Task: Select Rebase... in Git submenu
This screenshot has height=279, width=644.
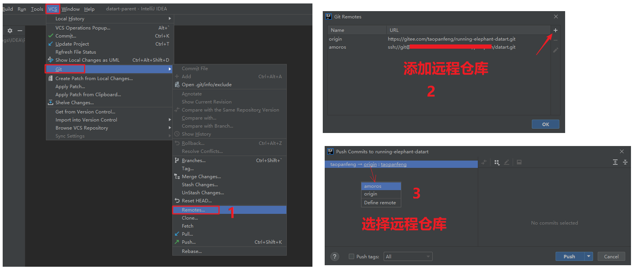Action: (229, 251)
